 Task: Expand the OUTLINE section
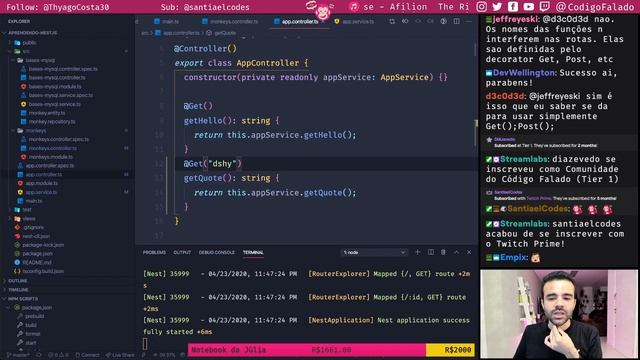coord(18,281)
